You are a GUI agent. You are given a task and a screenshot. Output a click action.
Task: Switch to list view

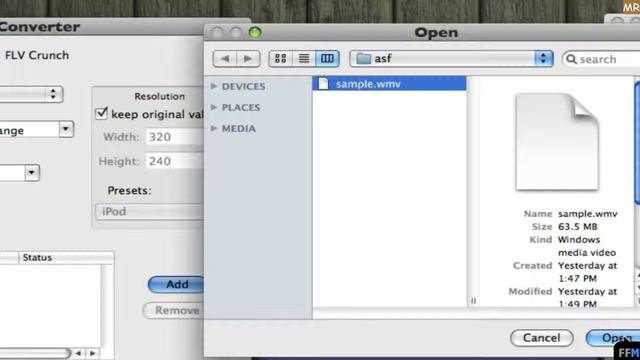pos(304,59)
